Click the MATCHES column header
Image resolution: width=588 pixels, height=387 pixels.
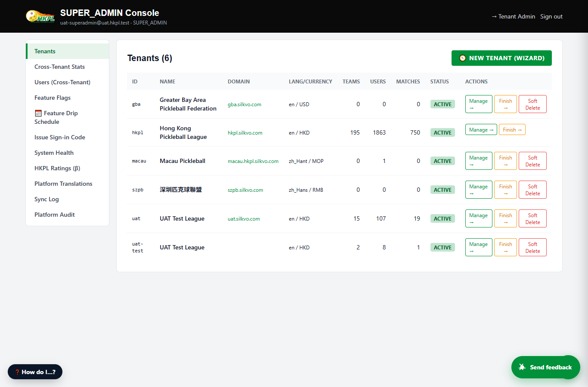click(408, 81)
